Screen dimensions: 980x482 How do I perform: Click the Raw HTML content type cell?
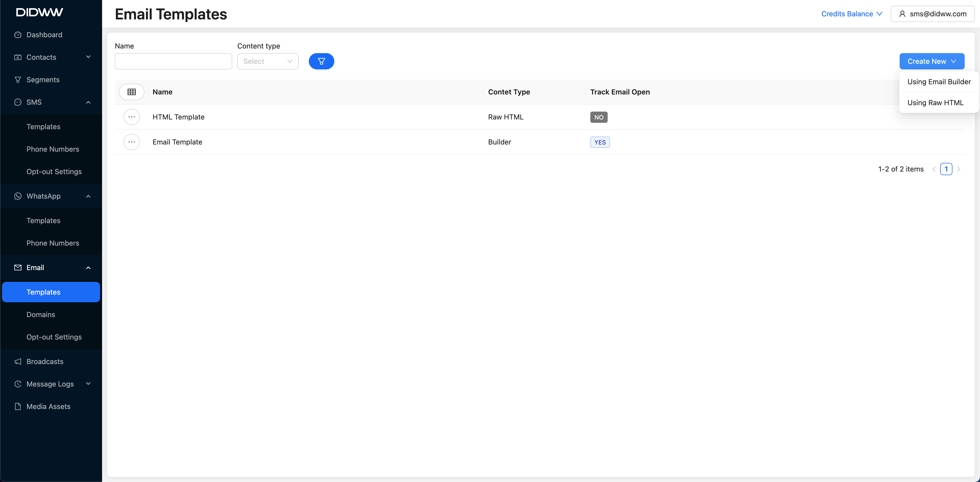(506, 117)
